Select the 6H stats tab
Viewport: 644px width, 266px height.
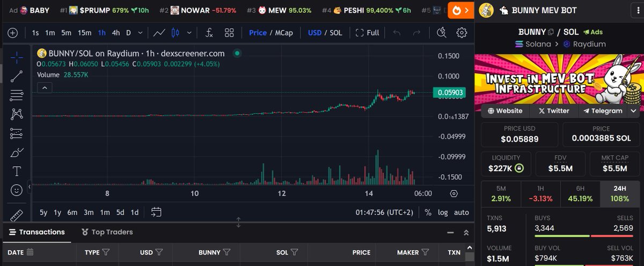tap(580, 193)
